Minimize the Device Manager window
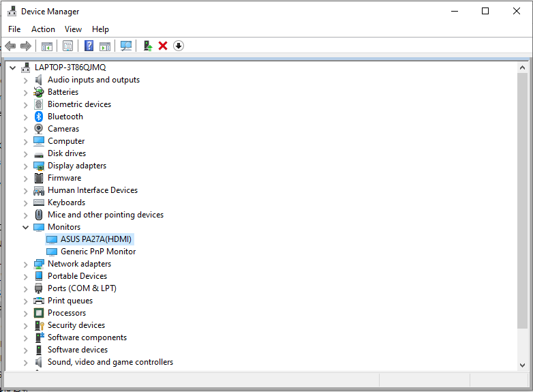Viewport: 533px width, 392px height. click(x=455, y=11)
